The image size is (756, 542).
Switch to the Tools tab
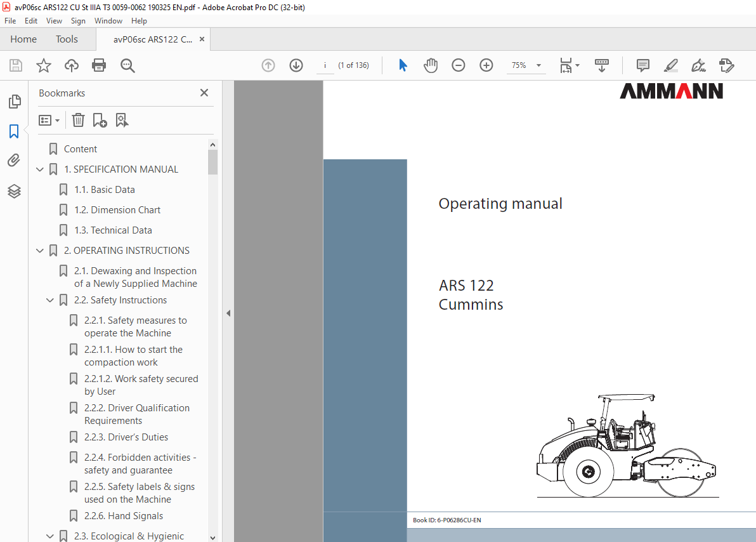point(67,39)
